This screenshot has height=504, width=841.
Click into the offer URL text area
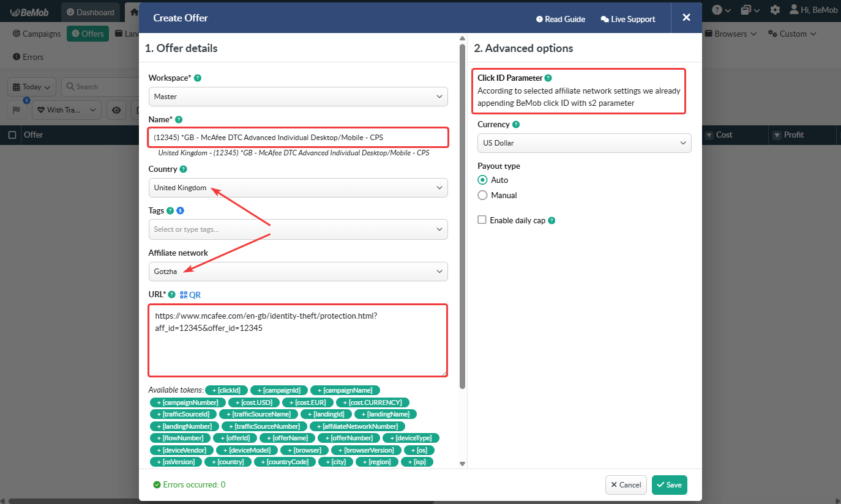tap(297, 340)
